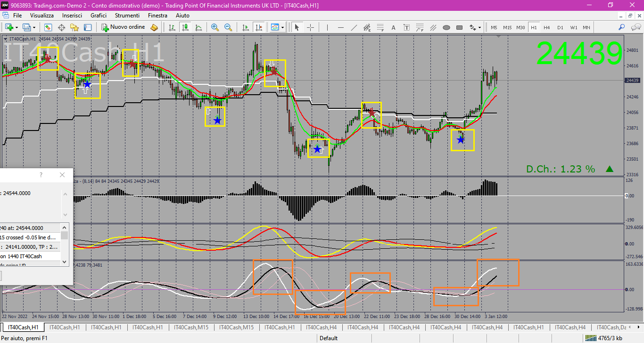Click the 'Default' profile in status bar
This screenshot has height=343, width=644.
click(x=329, y=338)
